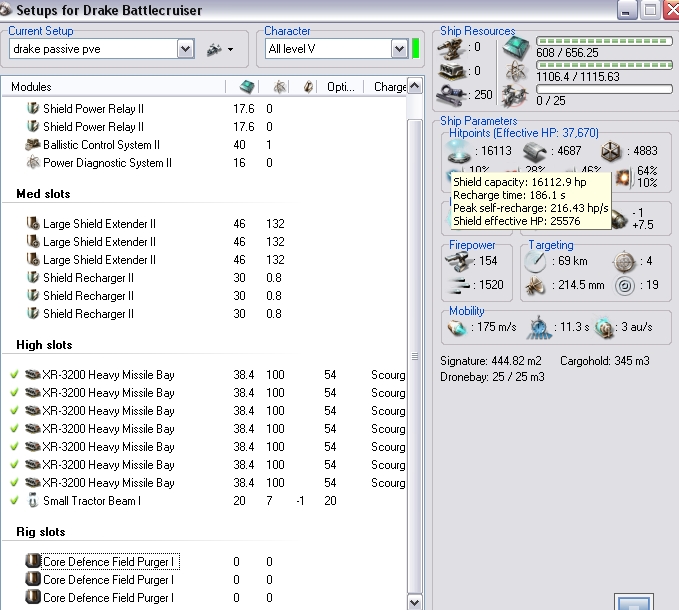
Task: Click the green character status indicator
Action: tap(415, 48)
